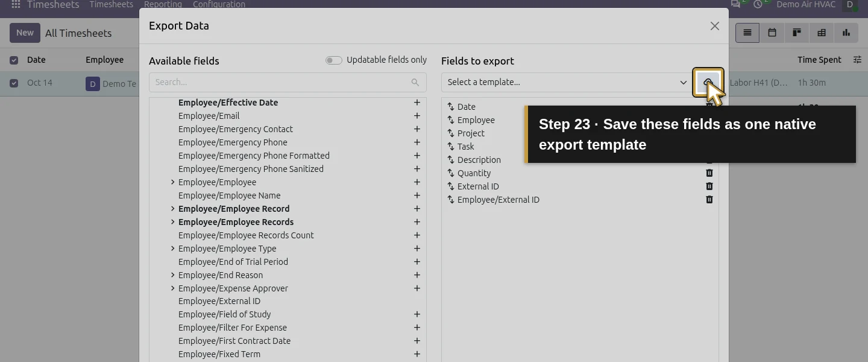Open the Select a template dropdown
The width and height of the screenshot is (868, 362).
click(x=567, y=82)
